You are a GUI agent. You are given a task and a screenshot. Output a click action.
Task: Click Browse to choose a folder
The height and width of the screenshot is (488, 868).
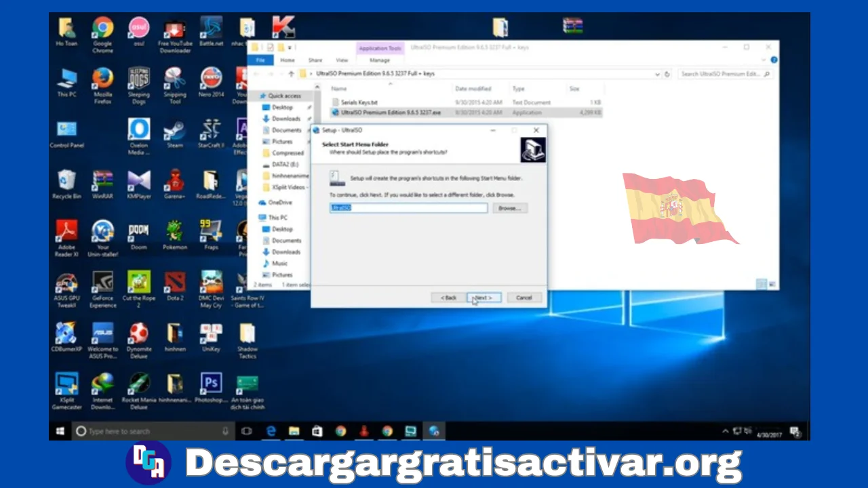(x=509, y=208)
